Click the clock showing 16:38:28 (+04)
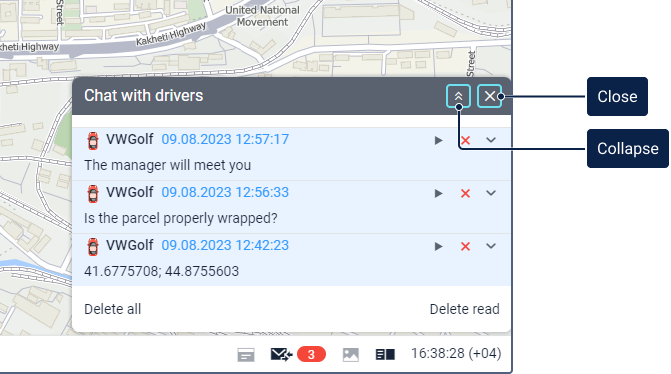 456,353
